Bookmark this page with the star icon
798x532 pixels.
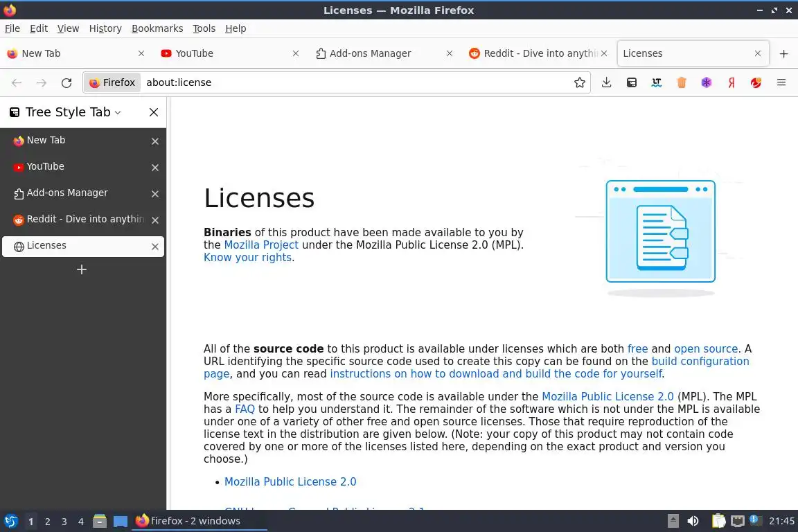click(x=579, y=82)
